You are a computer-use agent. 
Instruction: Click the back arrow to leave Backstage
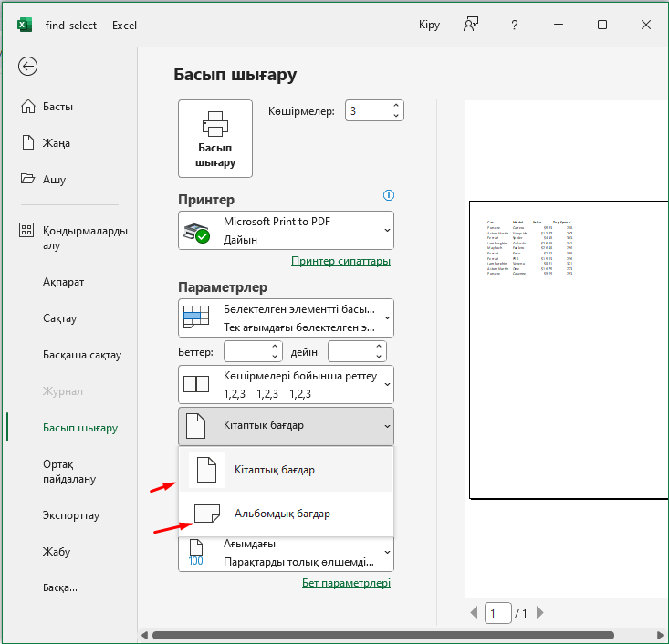27,66
